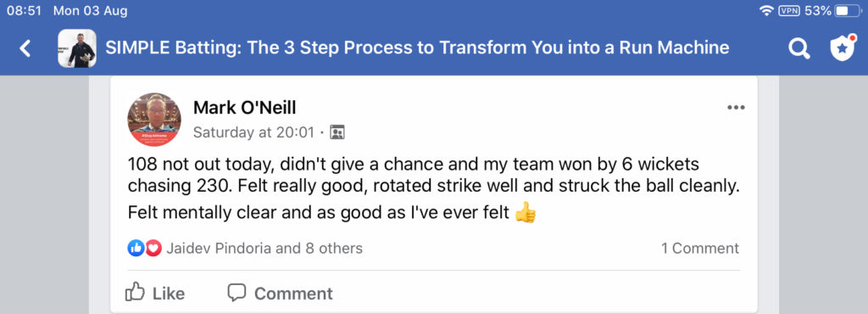Tap the Like button label

(169, 293)
